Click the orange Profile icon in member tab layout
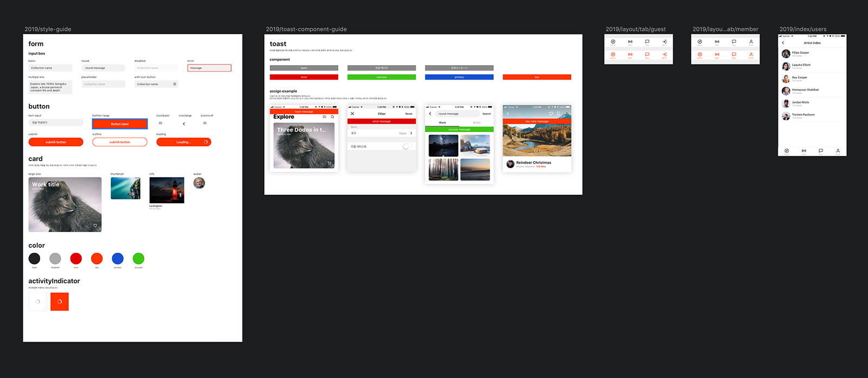868x378 pixels. (751, 55)
